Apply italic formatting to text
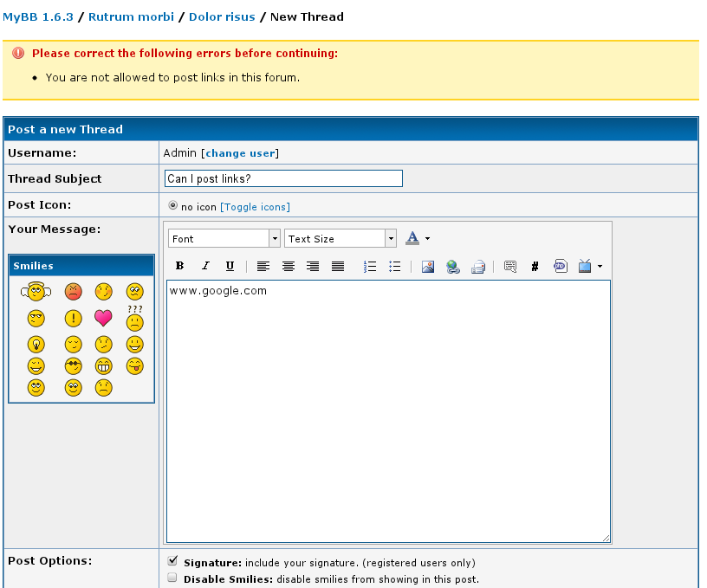 point(205,267)
